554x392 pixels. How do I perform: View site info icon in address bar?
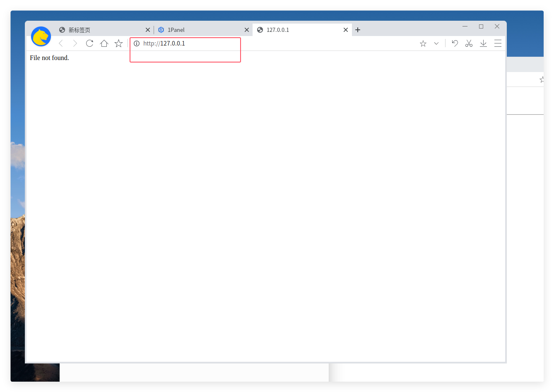tap(137, 43)
